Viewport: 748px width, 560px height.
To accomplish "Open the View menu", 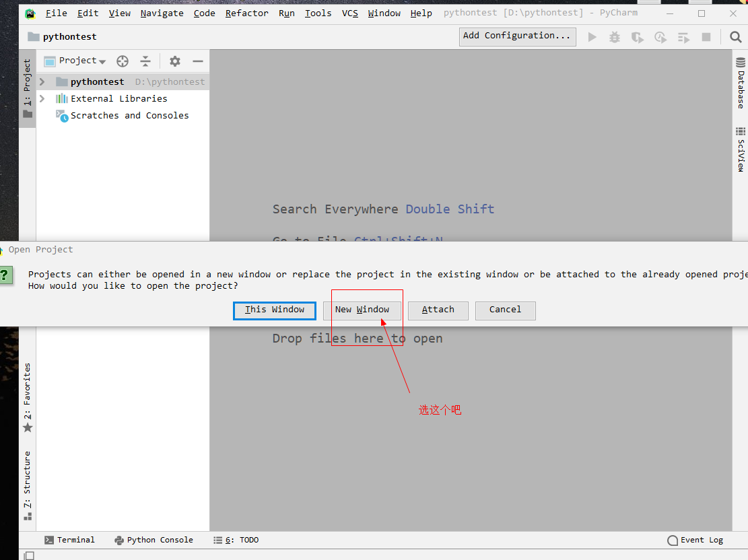I will tap(119, 13).
